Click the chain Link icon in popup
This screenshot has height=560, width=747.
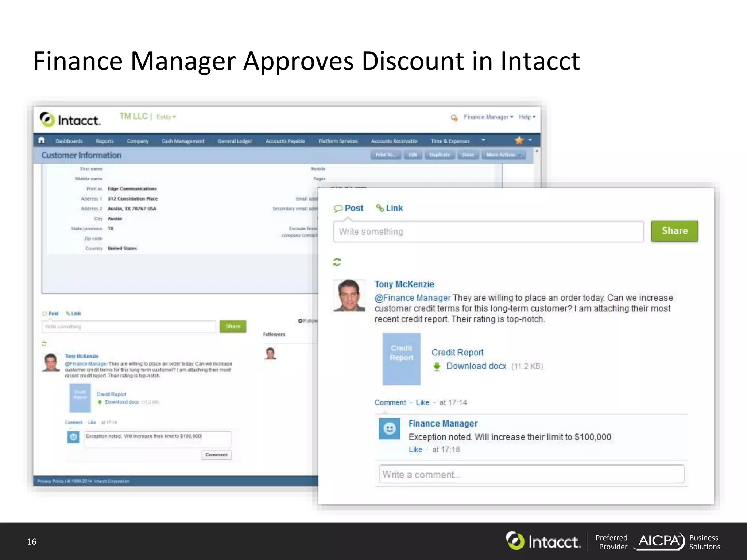coord(380,208)
